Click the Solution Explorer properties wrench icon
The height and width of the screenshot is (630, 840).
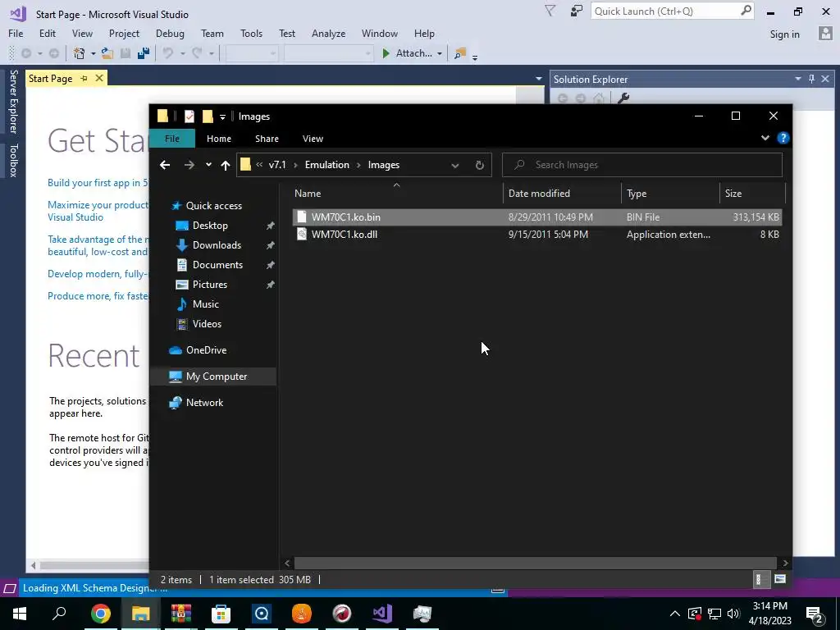point(623,98)
